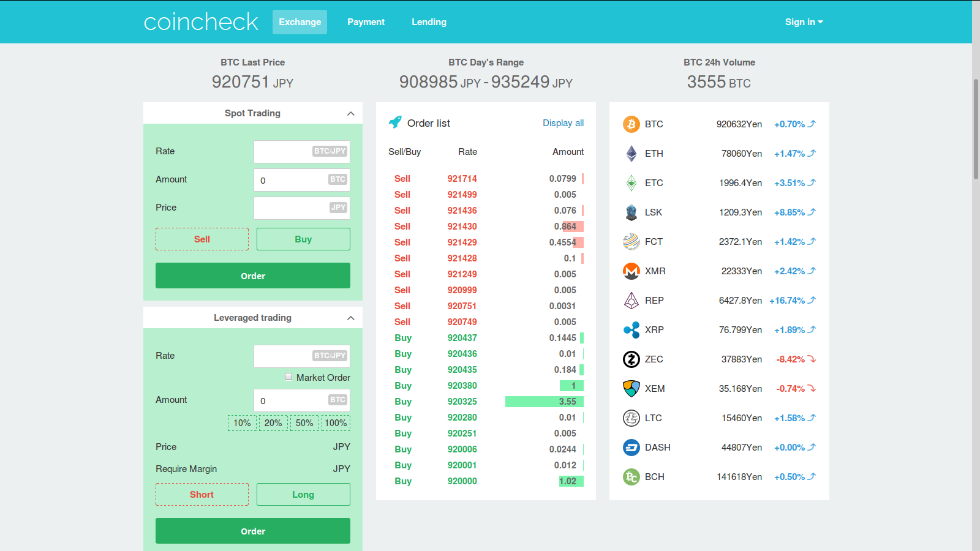Screen dimensions: 980x551
Task: Click the Augur REP coin icon
Action: click(631, 301)
